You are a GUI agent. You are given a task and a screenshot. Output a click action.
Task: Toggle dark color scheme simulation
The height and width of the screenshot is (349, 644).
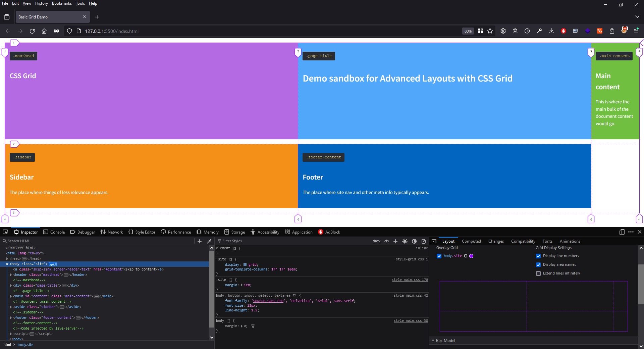tap(414, 241)
